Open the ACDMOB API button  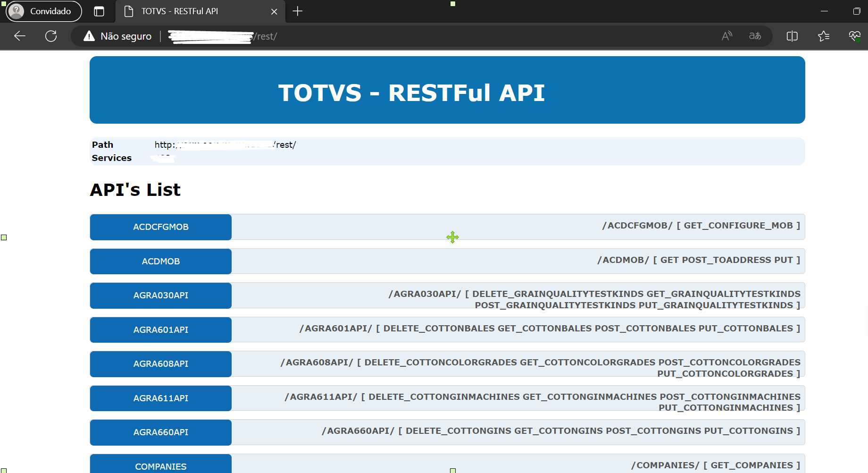click(161, 262)
